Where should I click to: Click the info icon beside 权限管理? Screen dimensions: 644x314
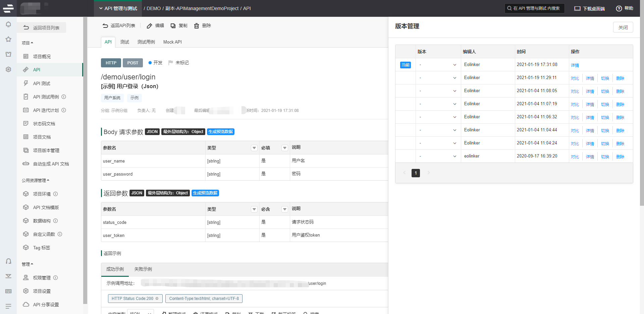[x=56, y=278]
